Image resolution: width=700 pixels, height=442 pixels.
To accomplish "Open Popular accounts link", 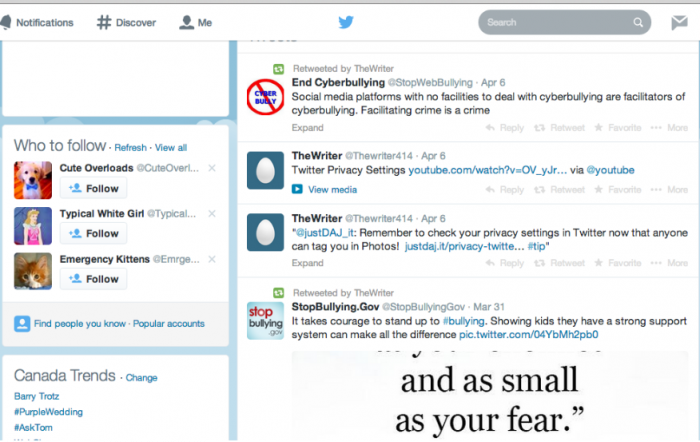I will (169, 324).
